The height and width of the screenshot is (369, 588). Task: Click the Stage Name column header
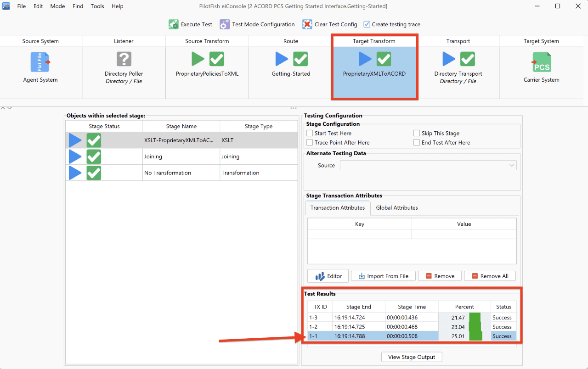point(181,126)
